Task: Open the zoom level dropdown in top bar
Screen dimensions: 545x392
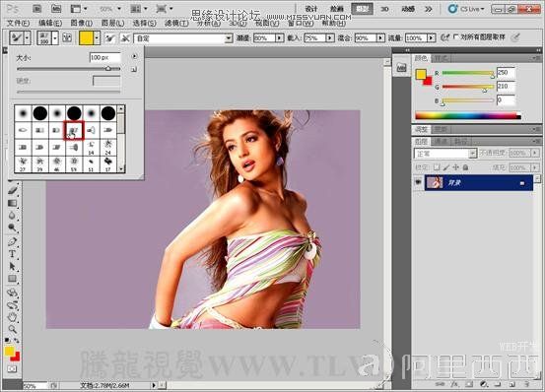Action: click(x=110, y=9)
